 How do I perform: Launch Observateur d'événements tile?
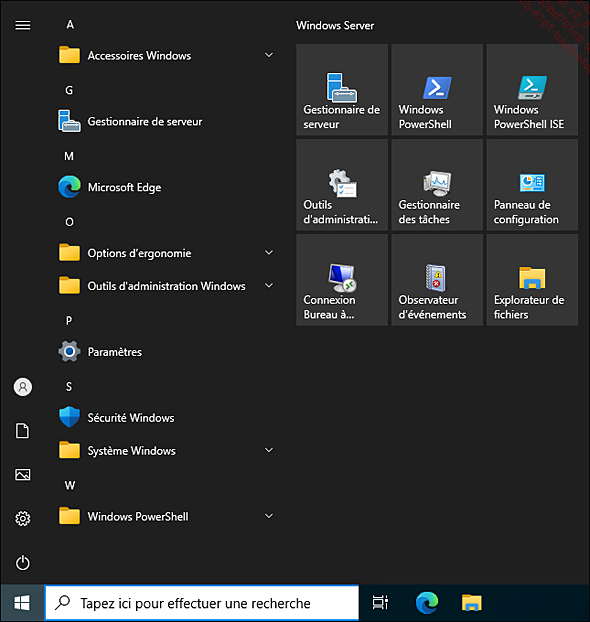(x=437, y=280)
